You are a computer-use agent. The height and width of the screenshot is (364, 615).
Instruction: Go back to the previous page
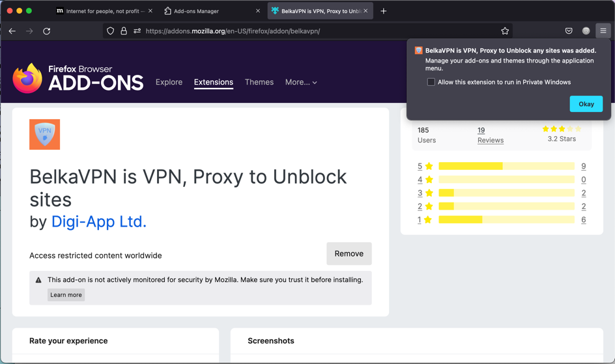point(12,31)
